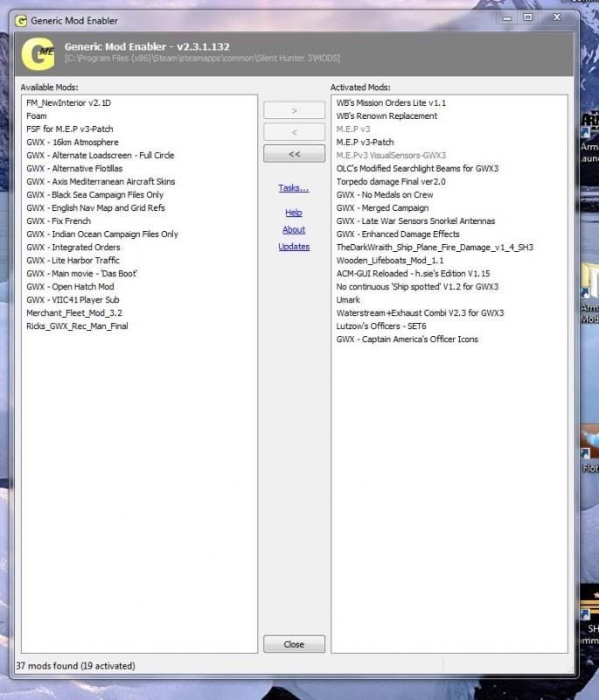Select Merchant_Fleet_Mod_3.2
Screen dimensions: 599x700
coord(74,313)
